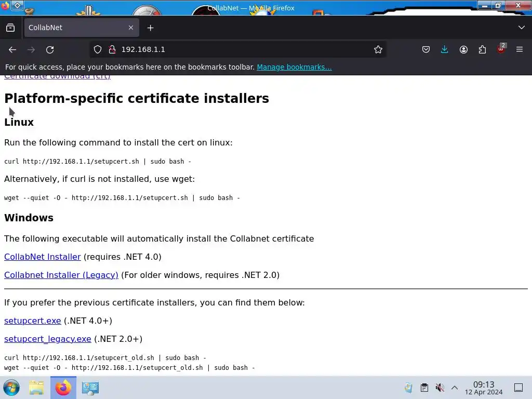Open the clipboard tray icon
The height and width of the screenshot is (399, 532).
424,388
